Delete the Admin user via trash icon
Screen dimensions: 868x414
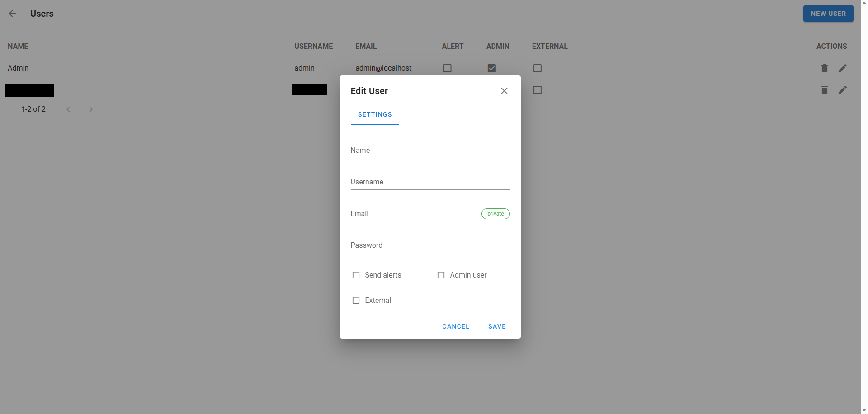(824, 68)
